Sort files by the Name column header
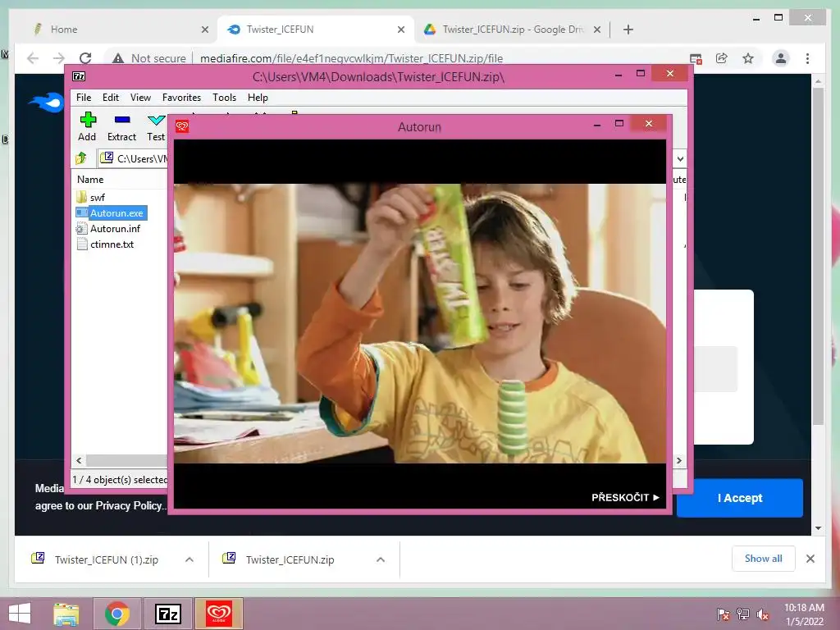 90,180
